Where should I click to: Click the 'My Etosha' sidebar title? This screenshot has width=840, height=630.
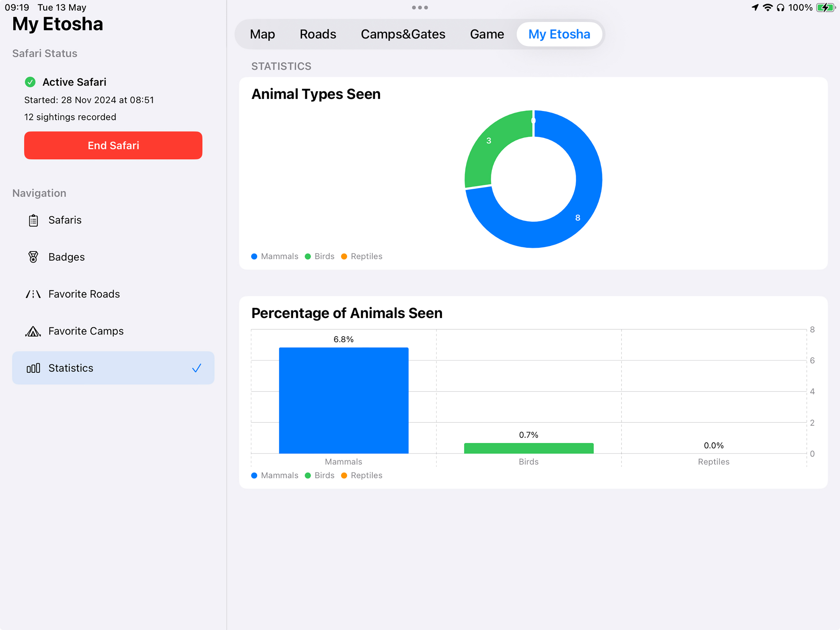pyautogui.click(x=58, y=24)
